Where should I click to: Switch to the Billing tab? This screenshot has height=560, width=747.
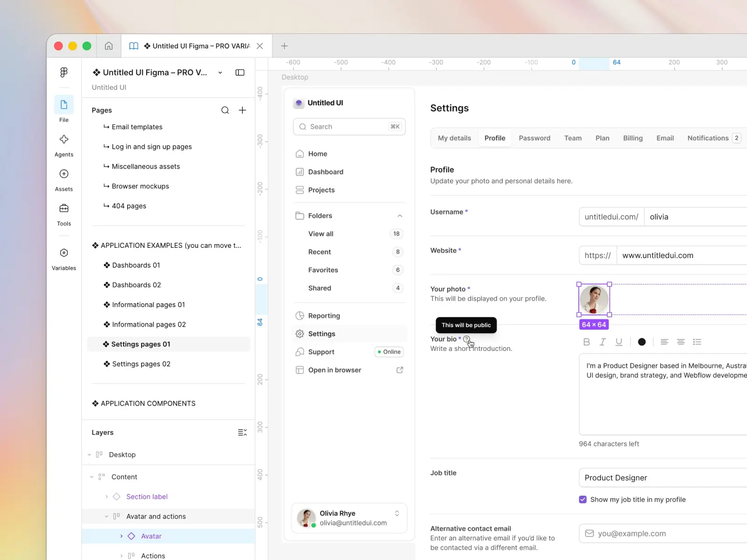pyautogui.click(x=633, y=138)
